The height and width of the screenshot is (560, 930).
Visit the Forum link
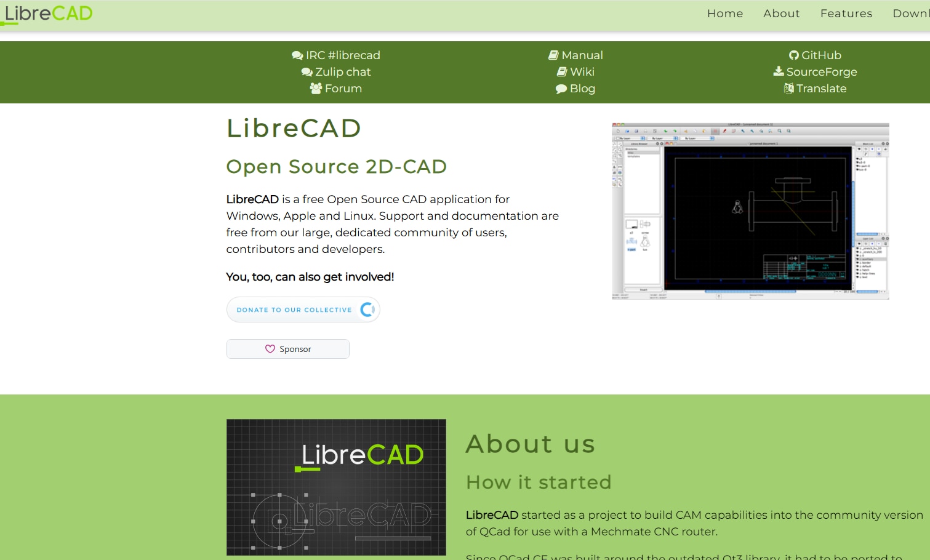tap(343, 89)
